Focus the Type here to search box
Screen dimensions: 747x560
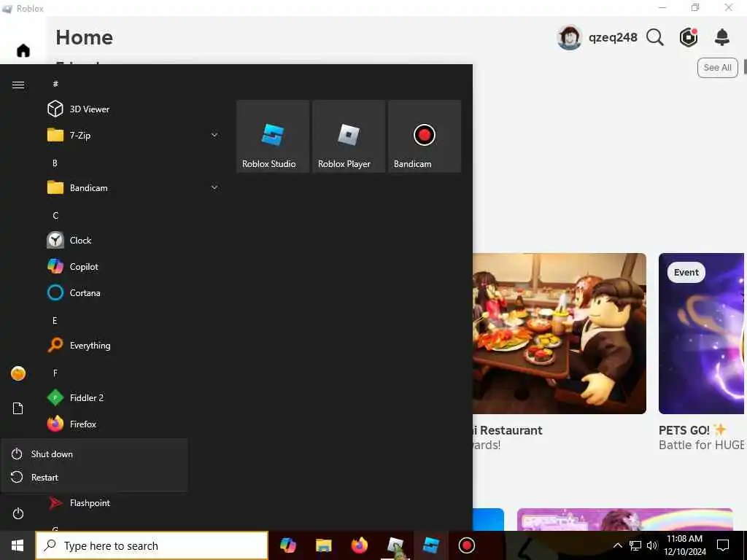pyautogui.click(x=152, y=545)
